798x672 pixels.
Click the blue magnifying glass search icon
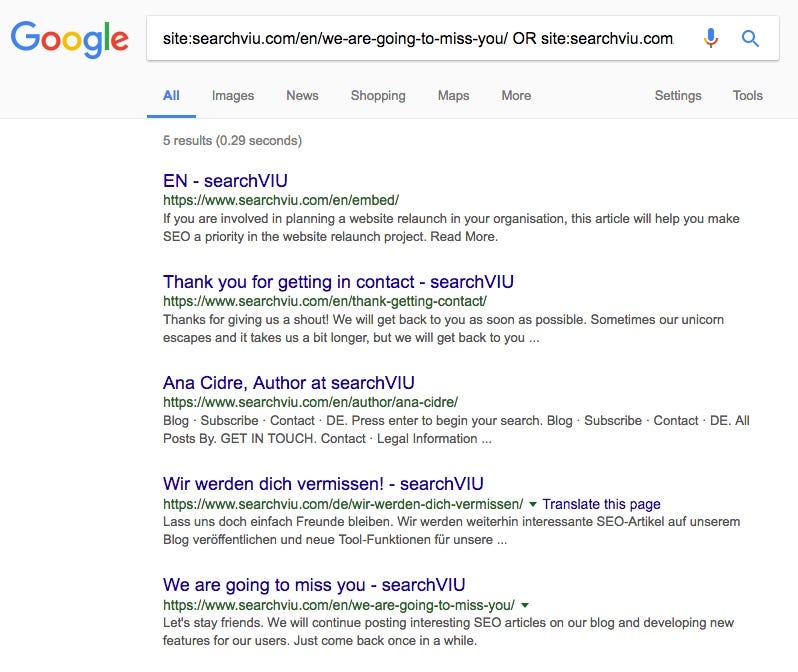click(x=750, y=38)
